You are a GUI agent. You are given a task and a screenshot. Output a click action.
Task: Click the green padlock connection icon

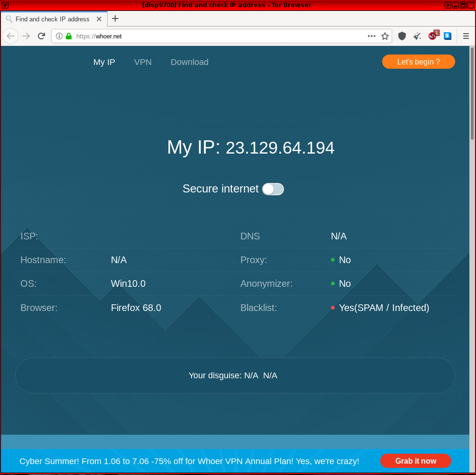click(x=69, y=36)
